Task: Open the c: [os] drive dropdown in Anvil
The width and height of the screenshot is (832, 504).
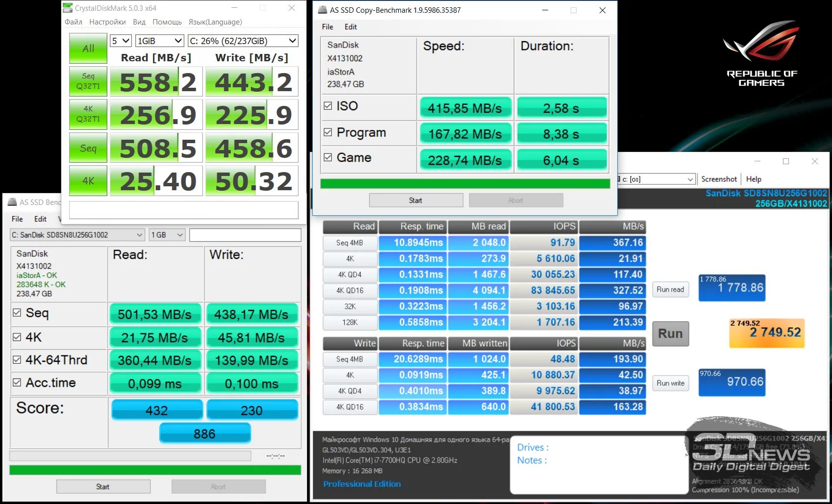Action: [x=656, y=179]
